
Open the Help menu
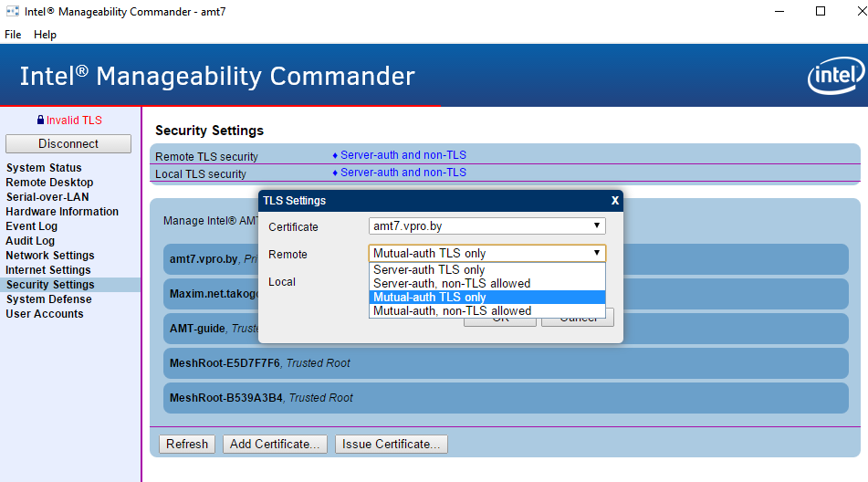45,35
